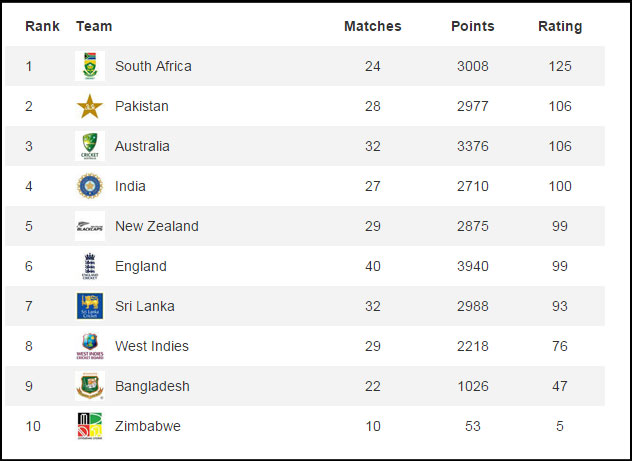The width and height of the screenshot is (632, 461).
Task: Open the South Africa team name
Action: [153, 66]
